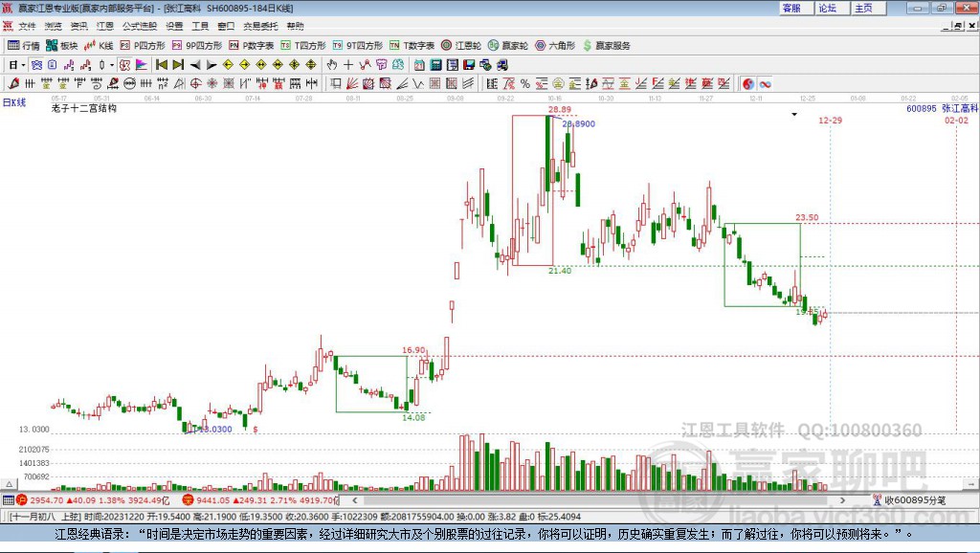Open the 交易委托 menu

click(x=260, y=26)
